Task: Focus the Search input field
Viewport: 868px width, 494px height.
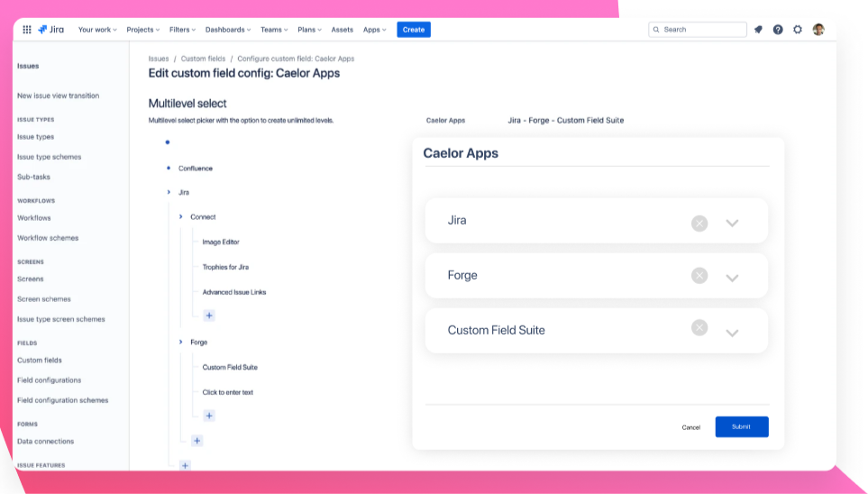Action: 698,30
